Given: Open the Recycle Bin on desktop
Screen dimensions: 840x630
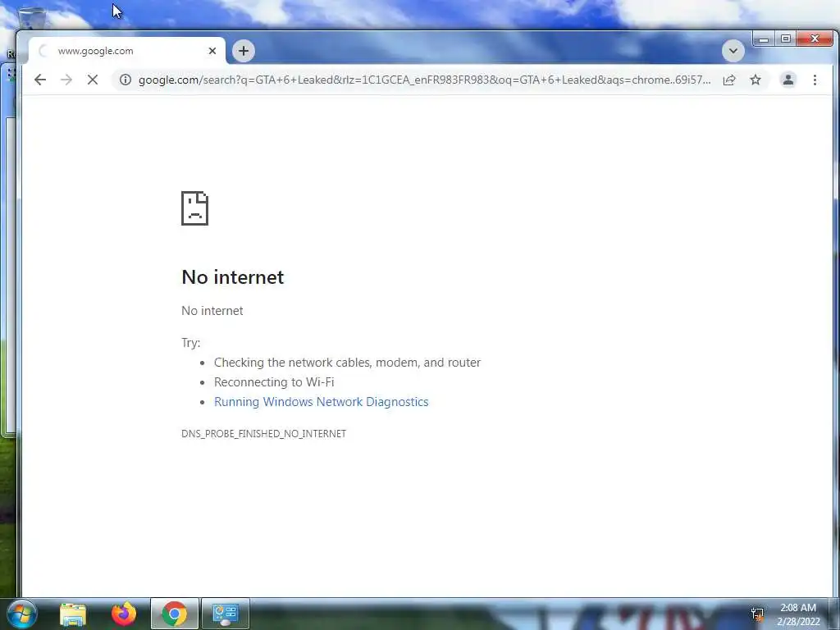Looking at the screenshot, I should coord(32,16).
